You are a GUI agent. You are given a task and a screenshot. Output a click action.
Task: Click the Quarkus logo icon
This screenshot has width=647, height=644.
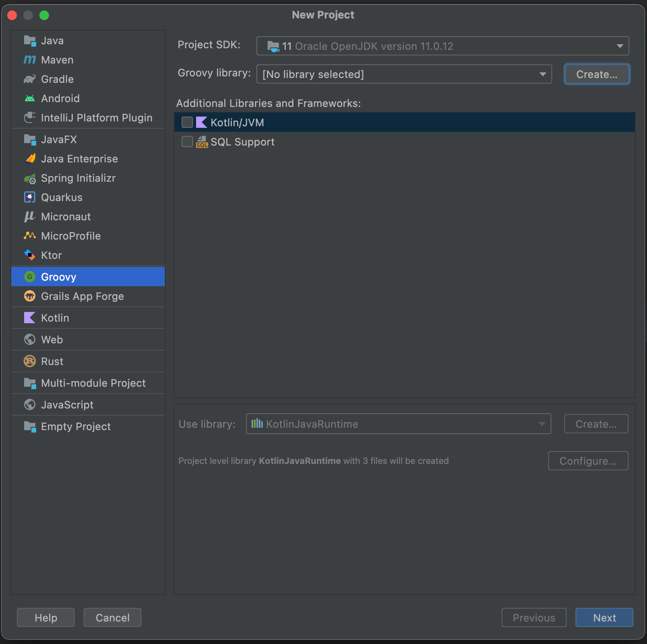coord(30,197)
